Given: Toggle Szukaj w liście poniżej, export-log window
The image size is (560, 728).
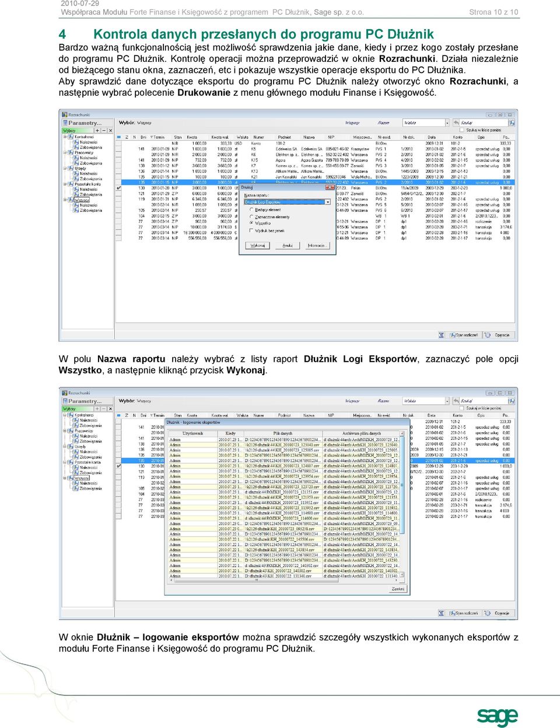Looking at the screenshot, I should coord(463,408).
